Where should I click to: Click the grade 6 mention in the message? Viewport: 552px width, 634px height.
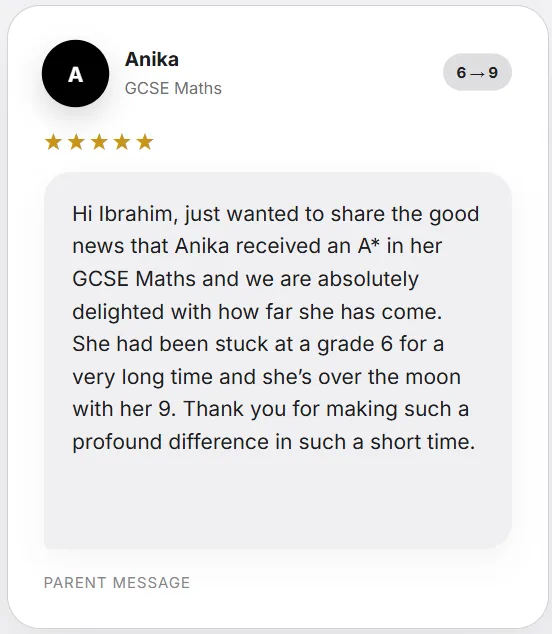coord(355,344)
